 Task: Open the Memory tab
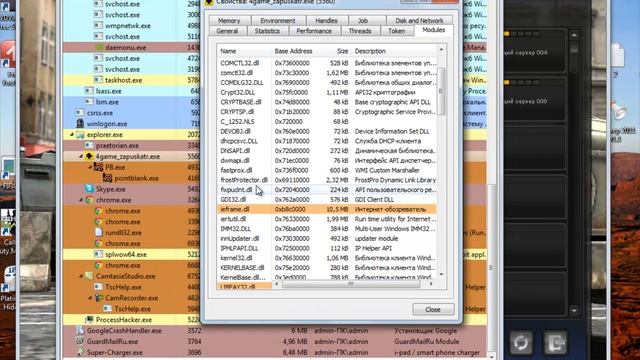pos(229,20)
